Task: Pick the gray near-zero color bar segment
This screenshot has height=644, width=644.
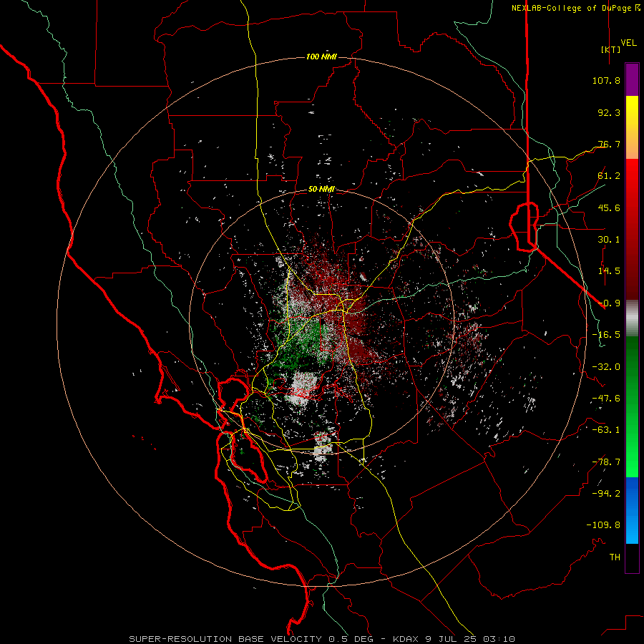Action: click(x=632, y=318)
